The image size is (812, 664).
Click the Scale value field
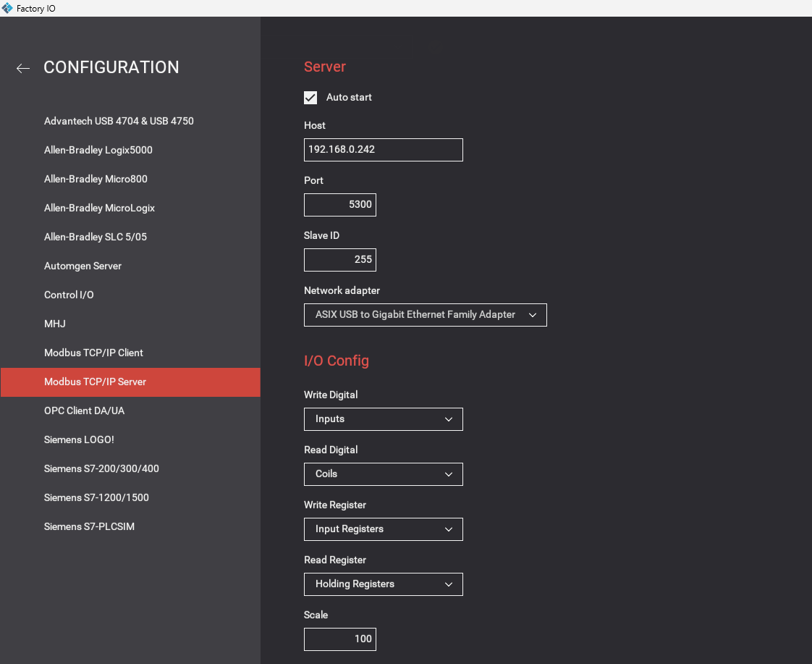(339, 639)
